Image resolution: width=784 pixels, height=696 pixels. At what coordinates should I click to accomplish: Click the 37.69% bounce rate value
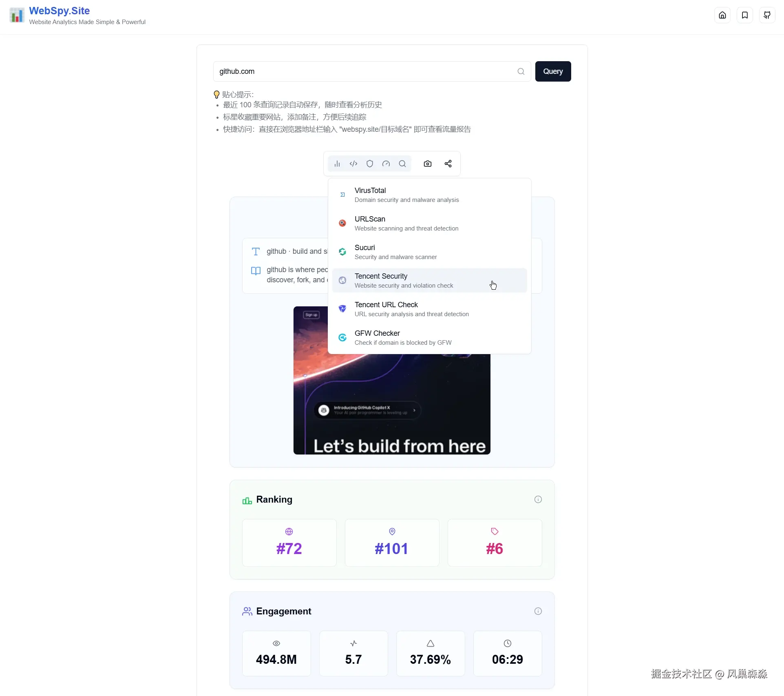(x=431, y=660)
